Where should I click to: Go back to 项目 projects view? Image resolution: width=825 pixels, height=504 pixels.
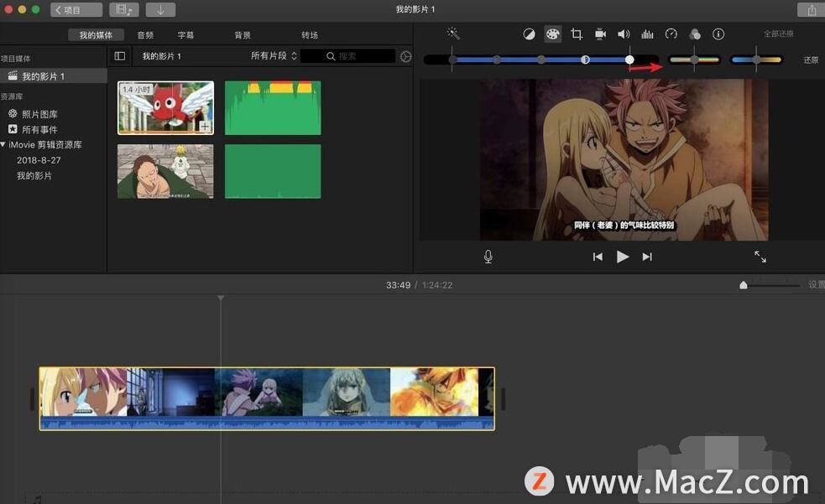click(76, 10)
